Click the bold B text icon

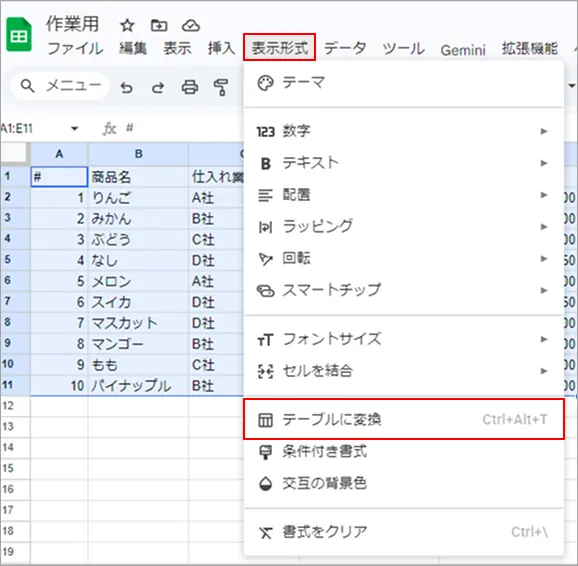265,163
